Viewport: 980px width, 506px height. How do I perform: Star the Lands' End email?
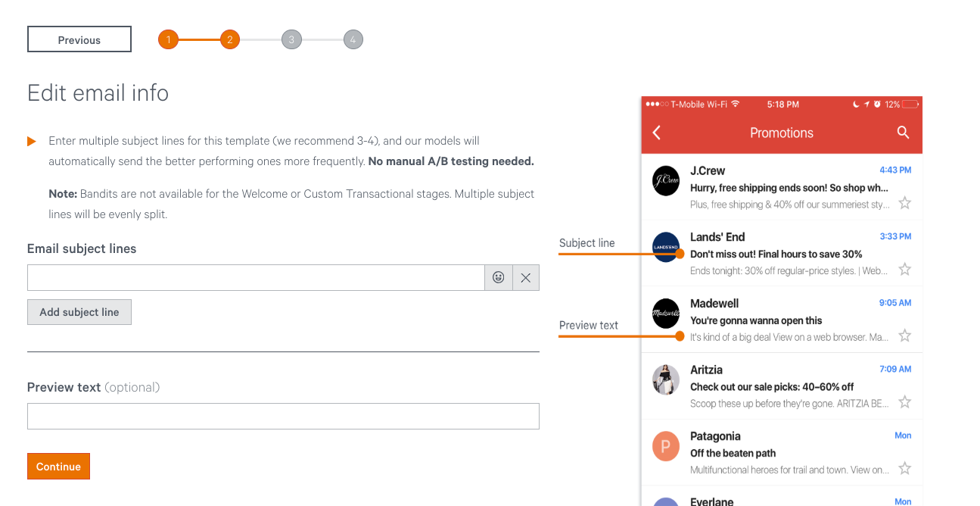904,269
